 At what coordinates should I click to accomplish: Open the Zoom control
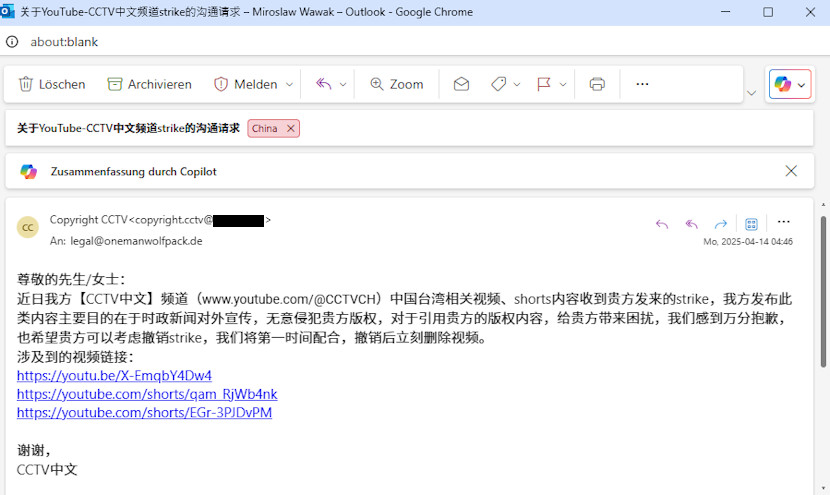397,84
